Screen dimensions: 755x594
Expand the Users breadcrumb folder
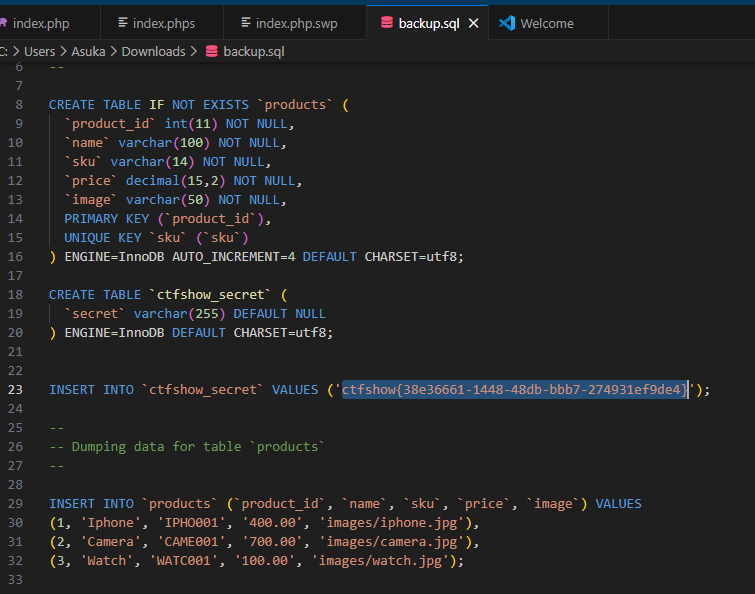pyautogui.click(x=40, y=51)
